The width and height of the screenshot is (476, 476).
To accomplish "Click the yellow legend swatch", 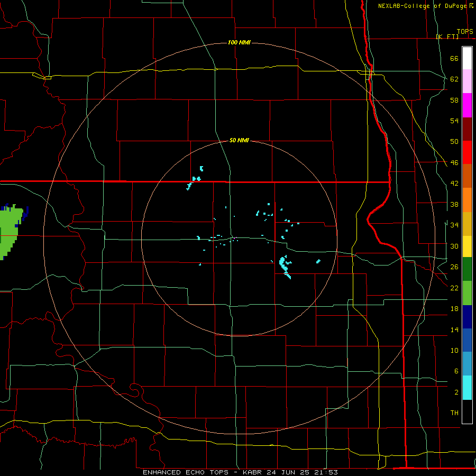I will click(x=467, y=246).
